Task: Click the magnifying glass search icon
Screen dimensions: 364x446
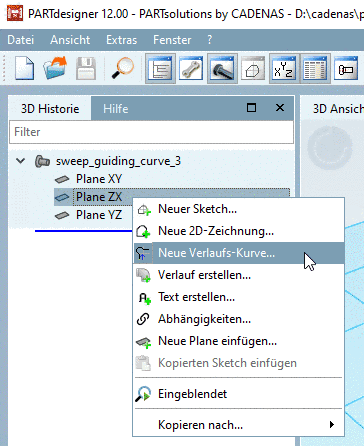Action: 122,68
